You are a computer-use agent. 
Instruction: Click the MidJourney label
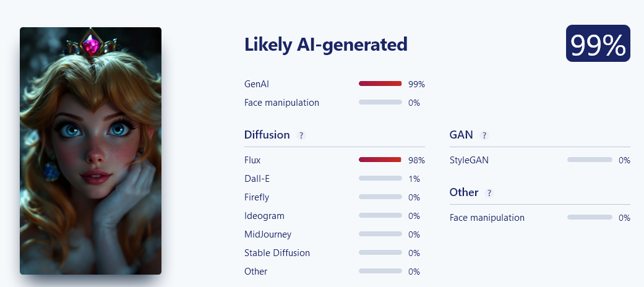[x=268, y=234]
